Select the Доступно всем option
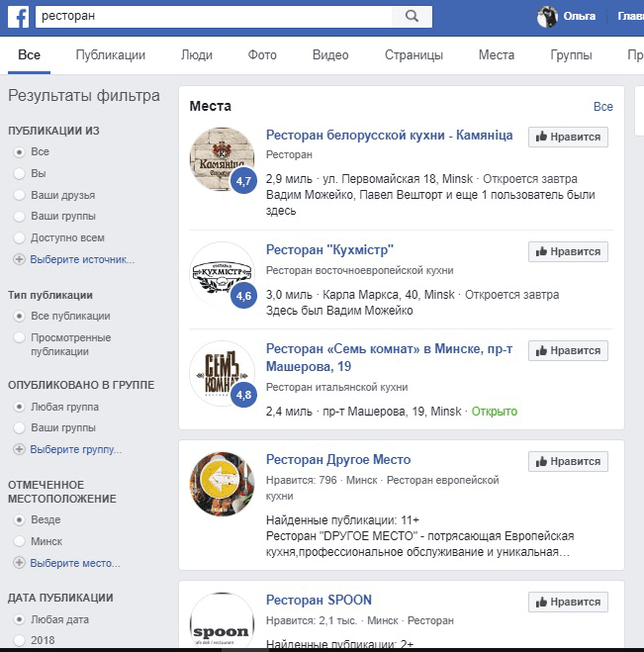This screenshot has width=644, height=652. [19, 237]
